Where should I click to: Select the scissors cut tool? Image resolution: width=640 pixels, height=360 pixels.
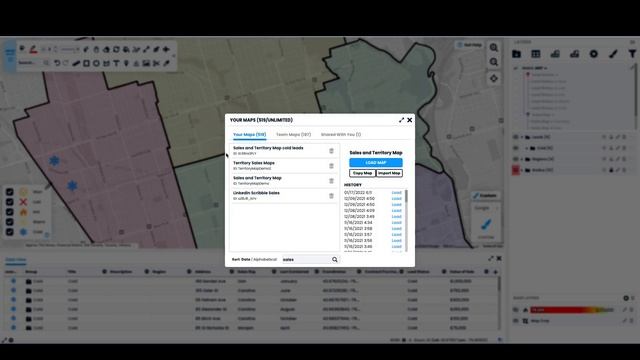pos(156,63)
